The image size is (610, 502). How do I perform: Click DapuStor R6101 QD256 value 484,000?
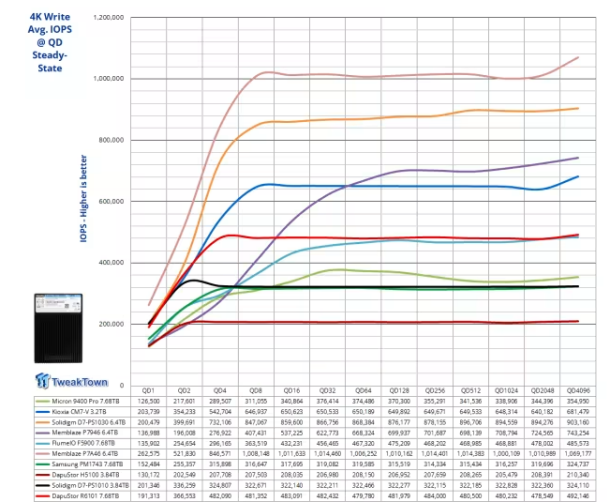(x=435, y=496)
